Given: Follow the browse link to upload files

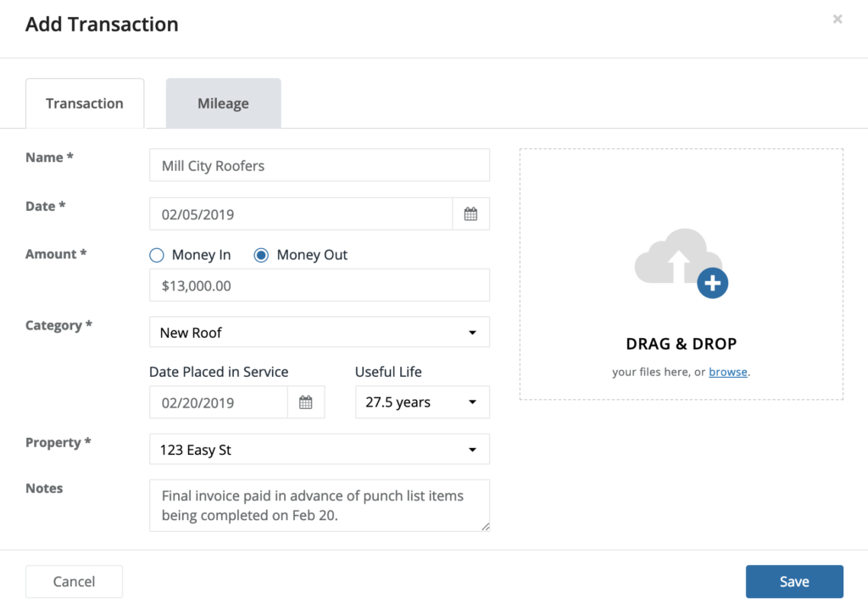Looking at the screenshot, I should (x=728, y=372).
